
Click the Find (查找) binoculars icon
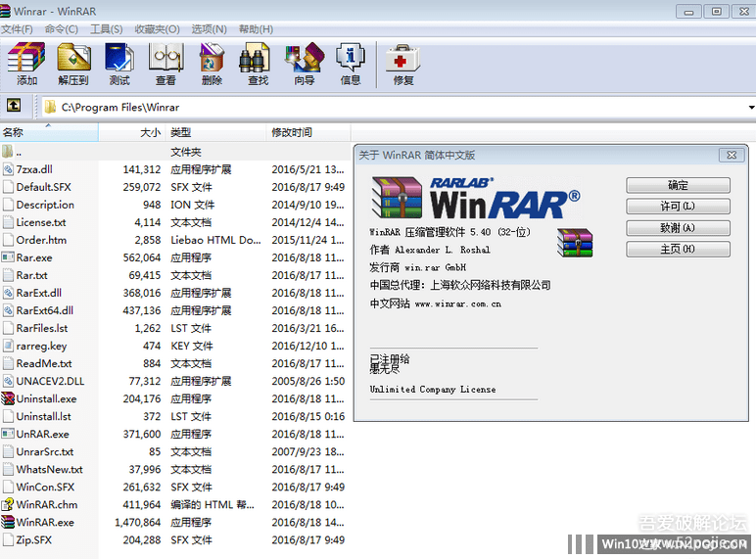255,57
